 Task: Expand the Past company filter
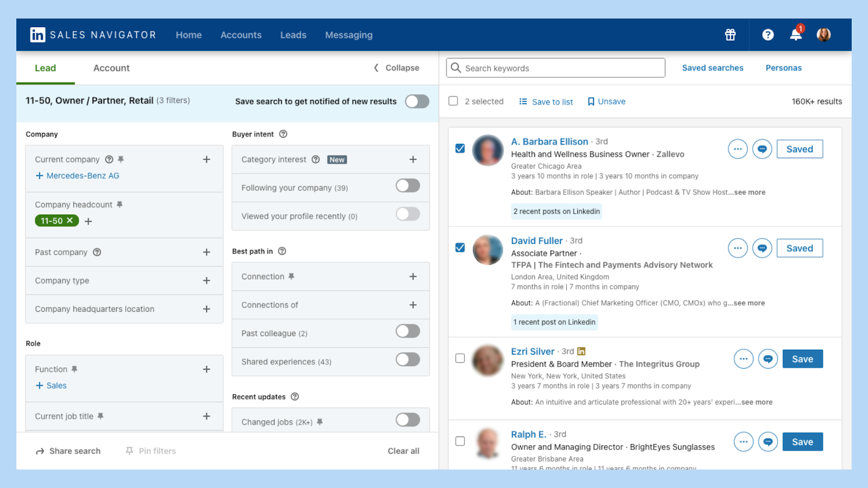pos(207,252)
